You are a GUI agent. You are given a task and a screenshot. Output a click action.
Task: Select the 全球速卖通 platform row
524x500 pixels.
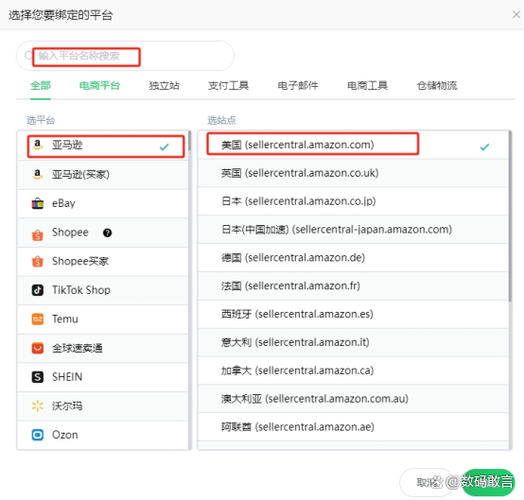(x=103, y=348)
